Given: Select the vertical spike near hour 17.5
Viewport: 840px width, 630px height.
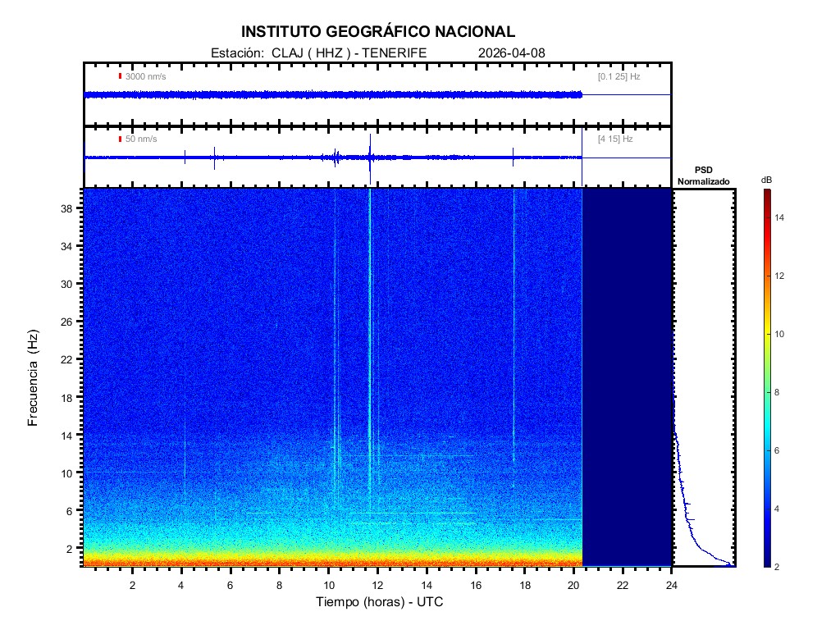Looking at the screenshot, I should pyautogui.click(x=514, y=328).
